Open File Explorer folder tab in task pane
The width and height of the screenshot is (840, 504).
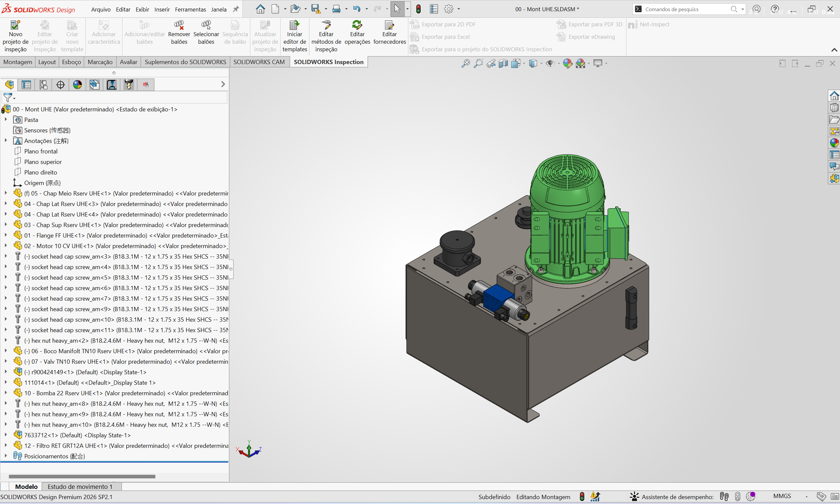click(834, 120)
